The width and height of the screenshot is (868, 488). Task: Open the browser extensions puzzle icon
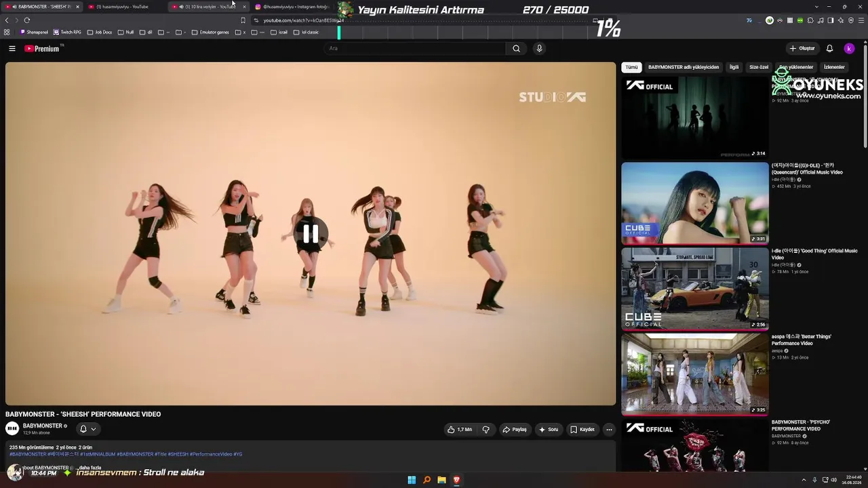pyautogui.click(x=810, y=20)
